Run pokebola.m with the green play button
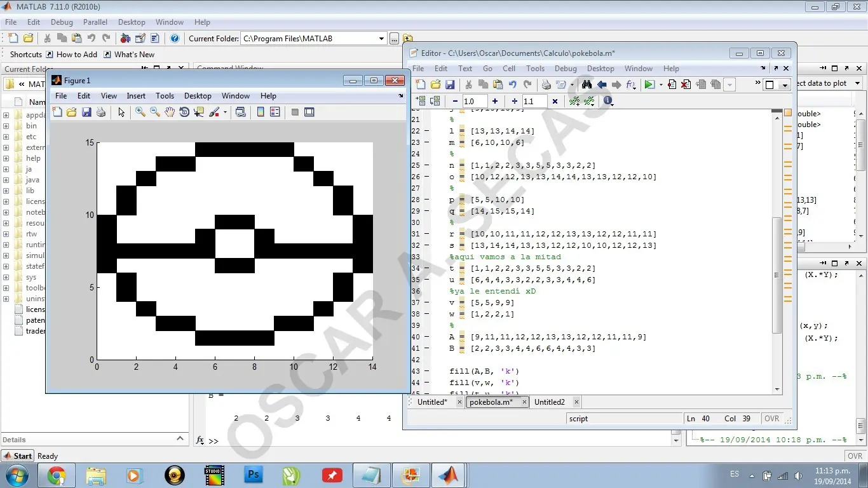 pos(649,85)
